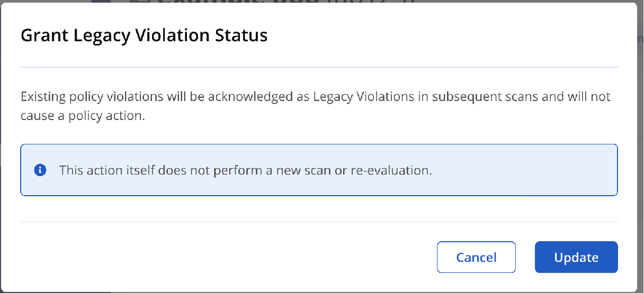This screenshot has width=644, height=293.
Task: Click the blue informational alert box
Action: pos(319,170)
